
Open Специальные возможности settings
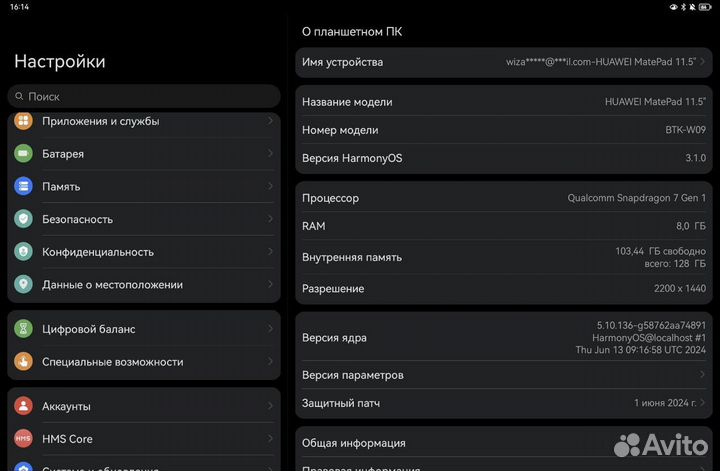(144, 362)
